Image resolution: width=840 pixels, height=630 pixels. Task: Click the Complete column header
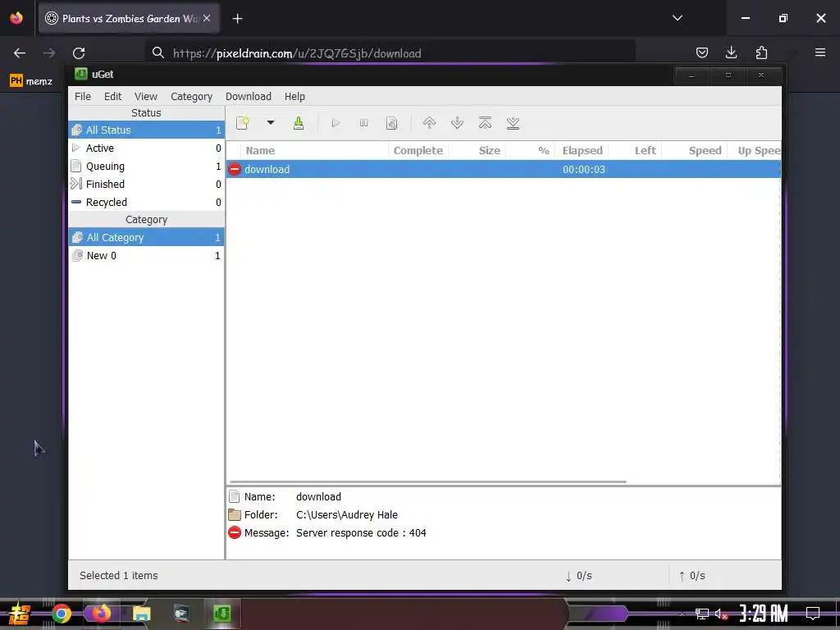418,151
